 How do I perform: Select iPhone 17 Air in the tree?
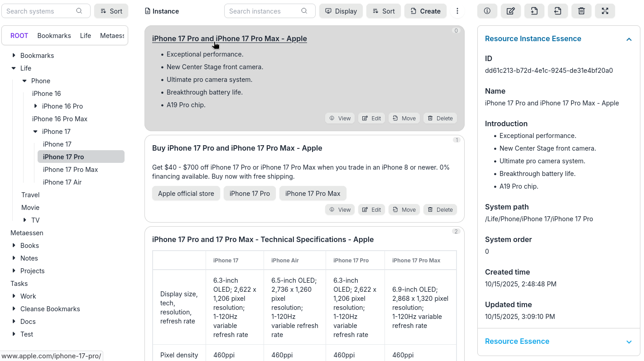tap(62, 182)
